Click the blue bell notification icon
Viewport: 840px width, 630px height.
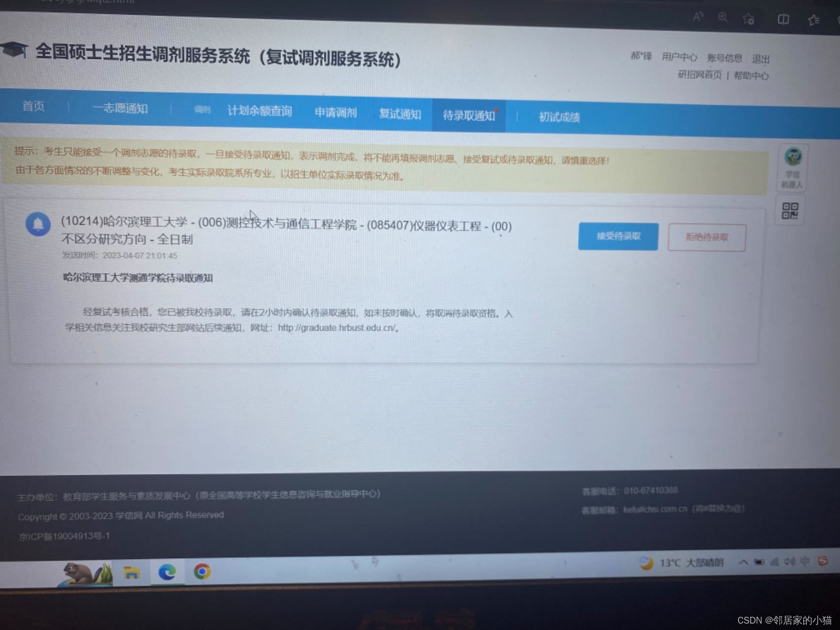click(x=38, y=224)
